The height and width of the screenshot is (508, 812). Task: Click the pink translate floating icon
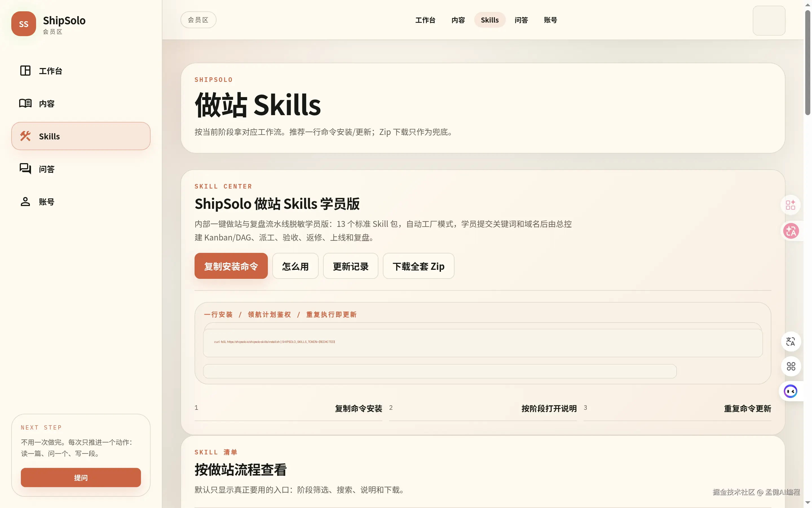791,231
